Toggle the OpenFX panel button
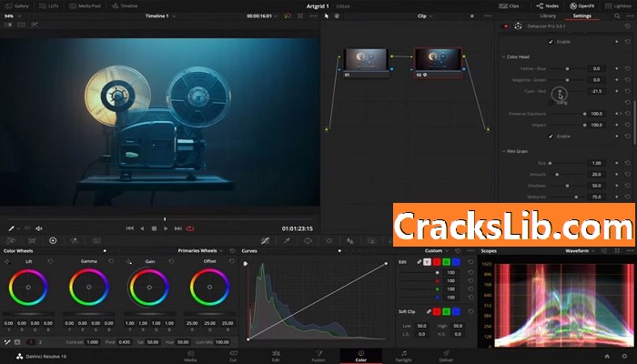 click(x=581, y=5)
